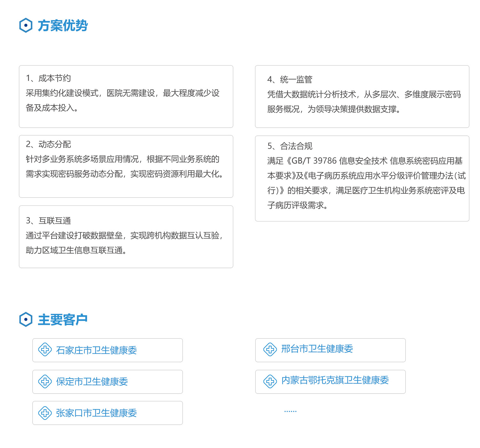Click the medical cross icon for 张家口市卫生健康委
Viewport: 480px width, 448px height.
pos(45,413)
